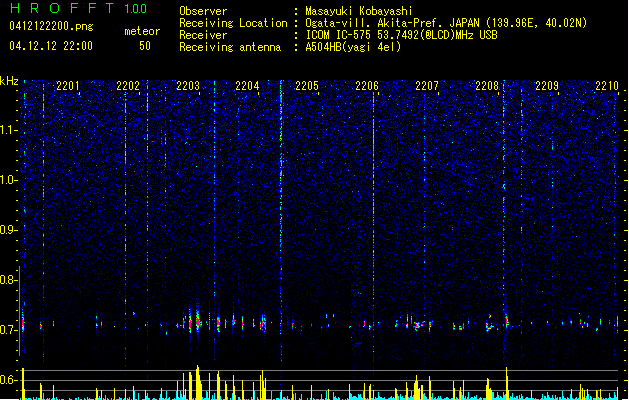Click the 0.9 kHz axis label
This screenshot has height=400, width=629.
(8, 230)
